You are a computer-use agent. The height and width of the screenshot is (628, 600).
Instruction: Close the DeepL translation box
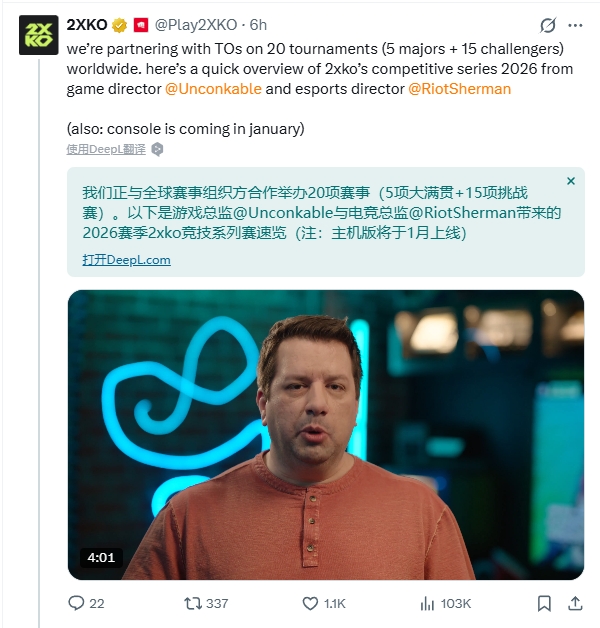(571, 181)
